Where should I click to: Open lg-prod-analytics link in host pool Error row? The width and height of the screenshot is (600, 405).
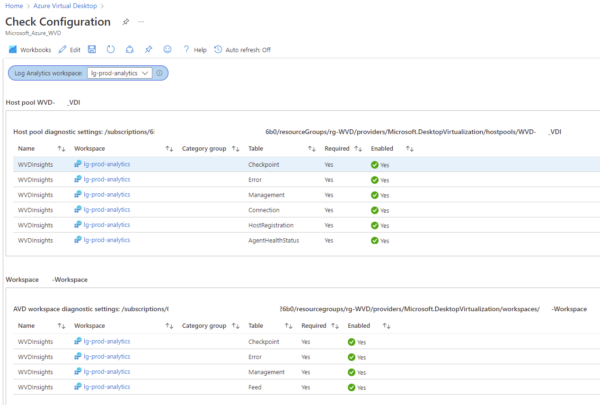coord(107,180)
